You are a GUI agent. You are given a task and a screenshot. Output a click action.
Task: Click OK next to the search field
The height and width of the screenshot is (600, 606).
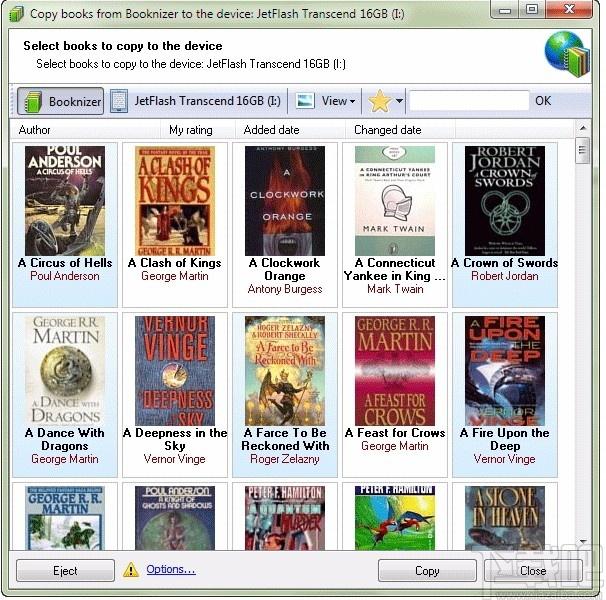point(543,101)
